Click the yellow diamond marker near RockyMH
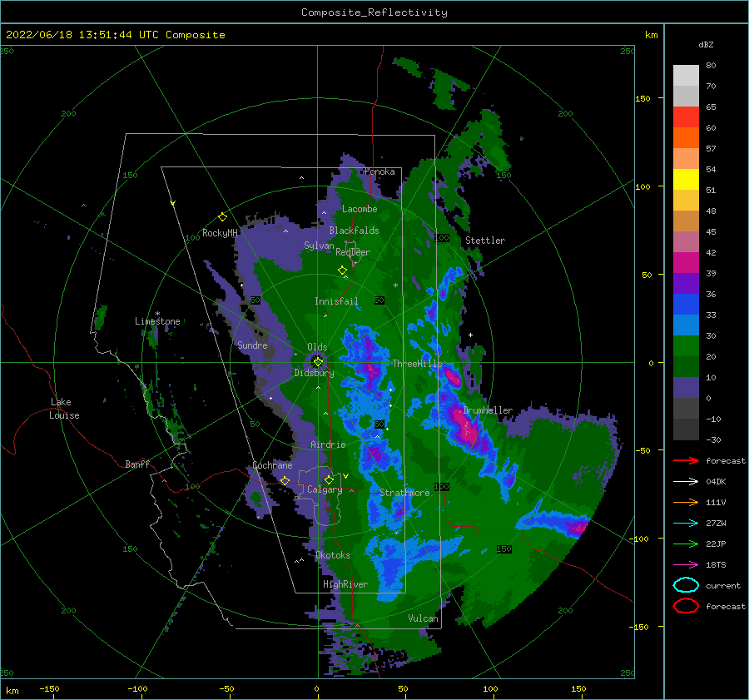 (222, 217)
